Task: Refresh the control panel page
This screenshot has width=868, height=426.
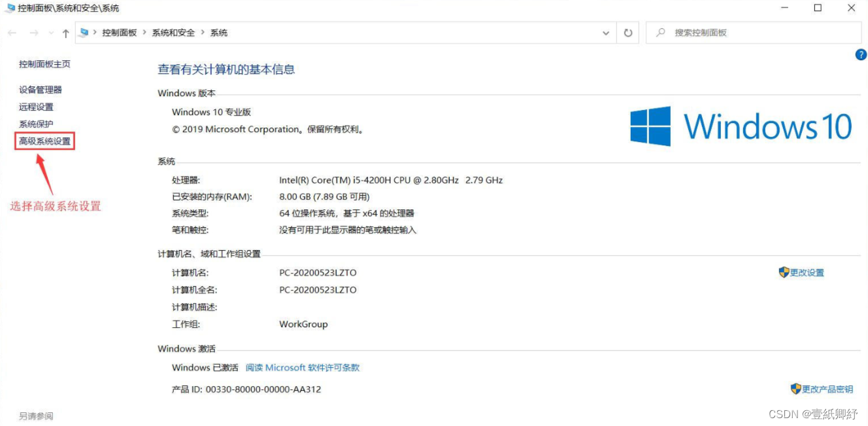Action: click(628, 33)
